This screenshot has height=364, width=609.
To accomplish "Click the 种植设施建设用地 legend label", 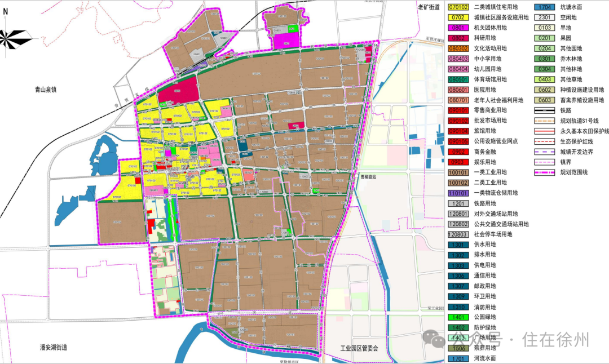I will pos(582,90).
